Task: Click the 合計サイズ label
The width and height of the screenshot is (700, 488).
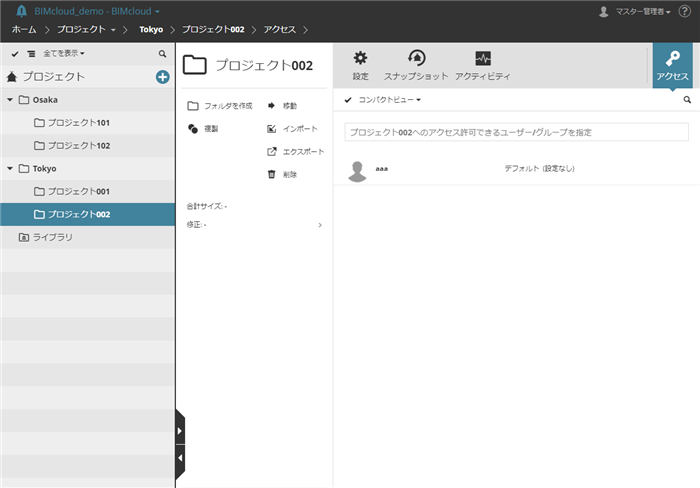Action: click(x=207, y=206)
